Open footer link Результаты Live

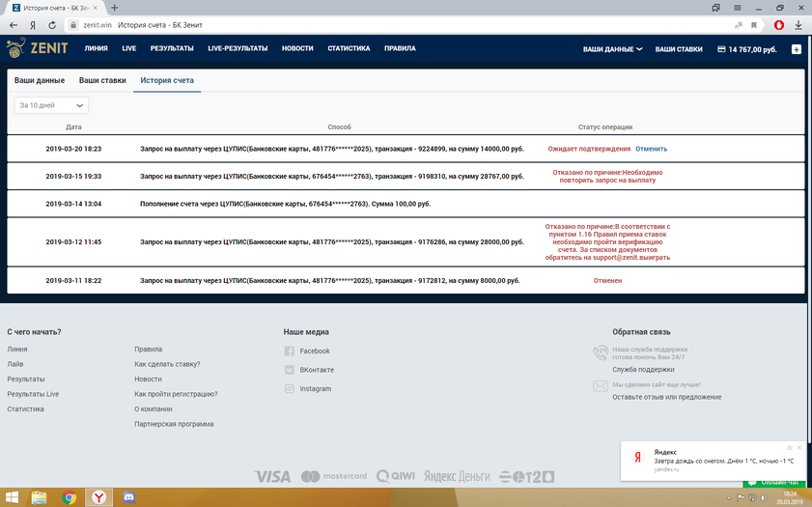pos(33,394)
